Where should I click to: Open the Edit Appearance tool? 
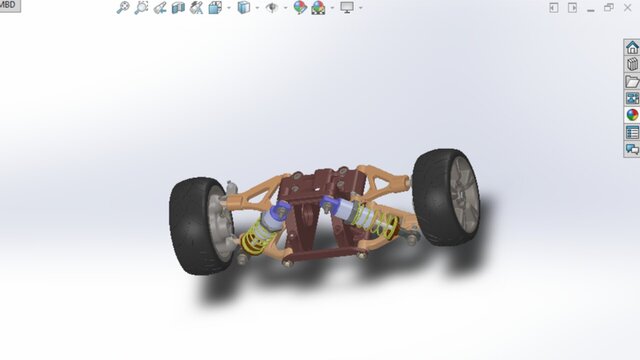click(300, 7)
